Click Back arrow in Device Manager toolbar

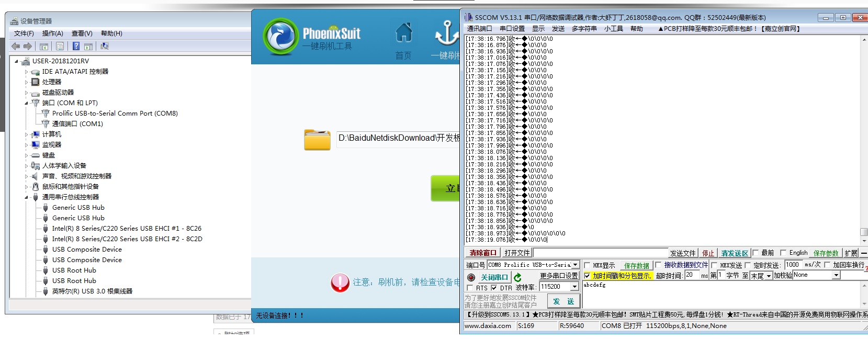16,46
